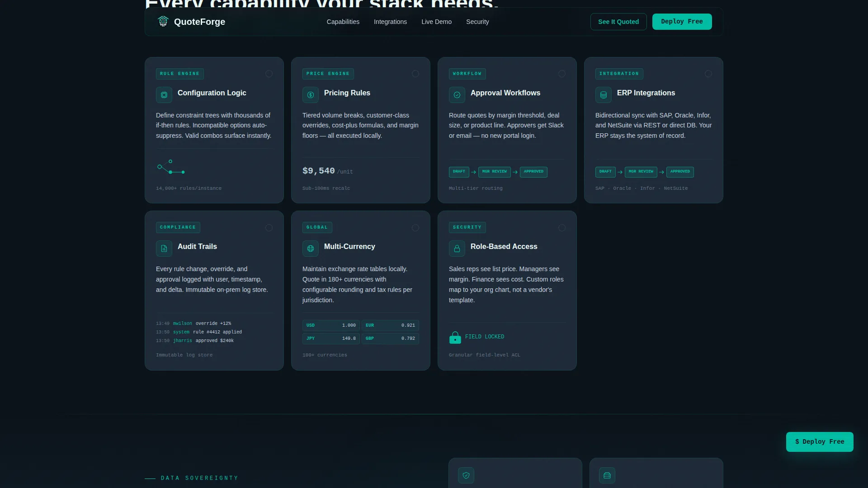Select the PRICE ENGINE tag
Viewport: 868px width, 488px height.
[328, 74]
